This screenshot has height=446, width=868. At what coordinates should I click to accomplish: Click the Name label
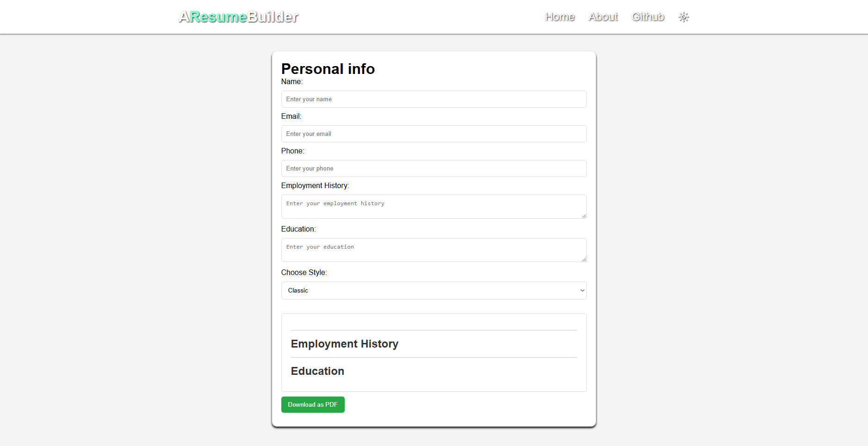[x=292, y=82]
